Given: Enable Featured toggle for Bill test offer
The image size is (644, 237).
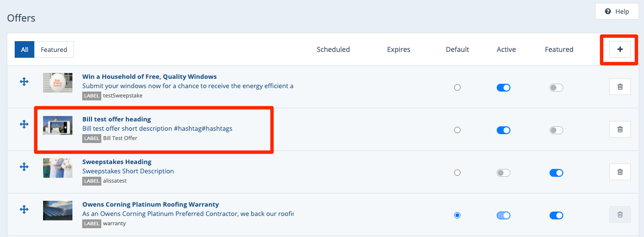Looking at the screenshot, I should coord(556,130).
